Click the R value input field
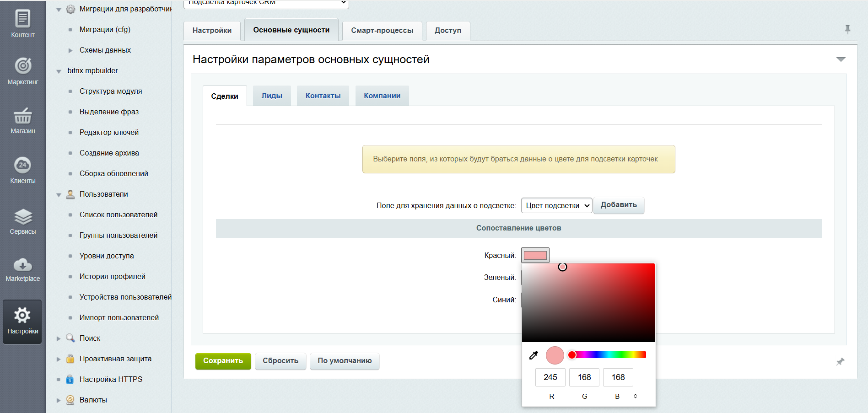 [550, 377]
